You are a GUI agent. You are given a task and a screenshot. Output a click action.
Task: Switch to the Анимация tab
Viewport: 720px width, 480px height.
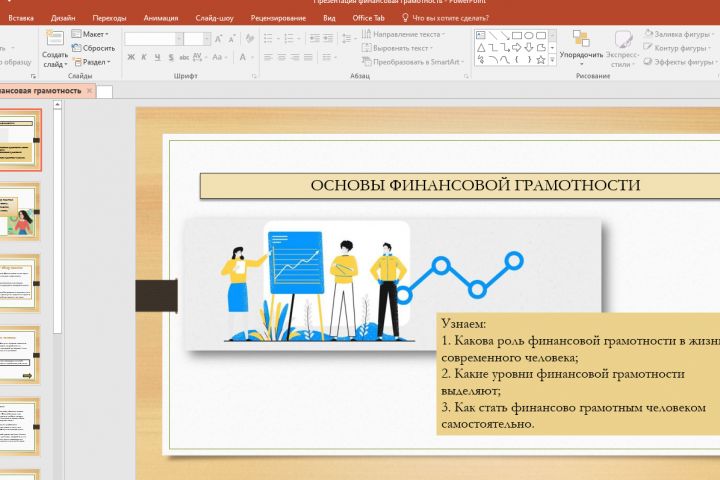click(161, 18)
